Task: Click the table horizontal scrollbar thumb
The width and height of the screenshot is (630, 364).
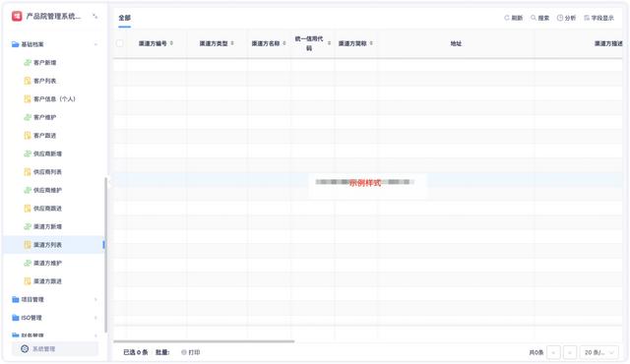Action: click(x=204, y=341)
